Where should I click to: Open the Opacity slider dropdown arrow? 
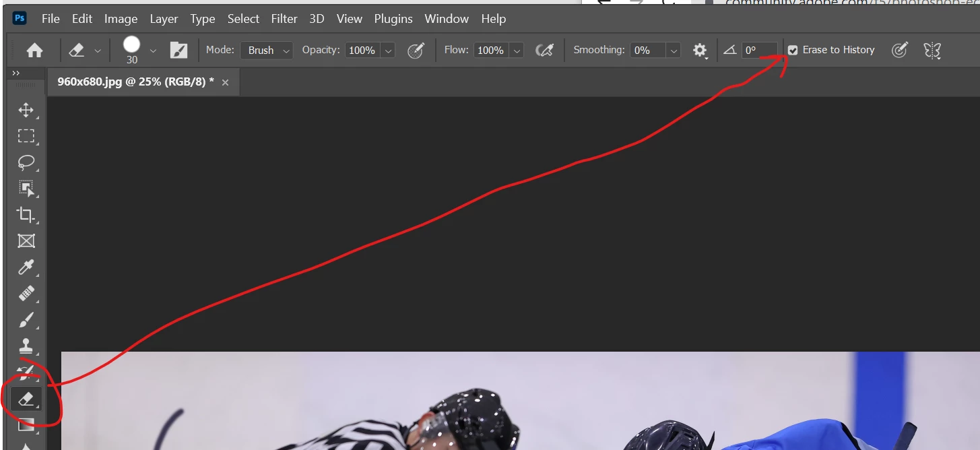(x=388, y=50)
